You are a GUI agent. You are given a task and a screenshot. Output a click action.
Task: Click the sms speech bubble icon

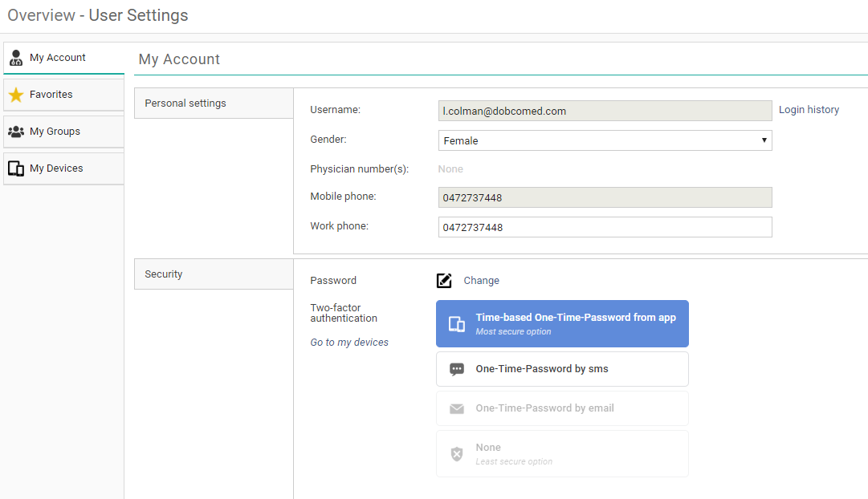pos(457,370)
